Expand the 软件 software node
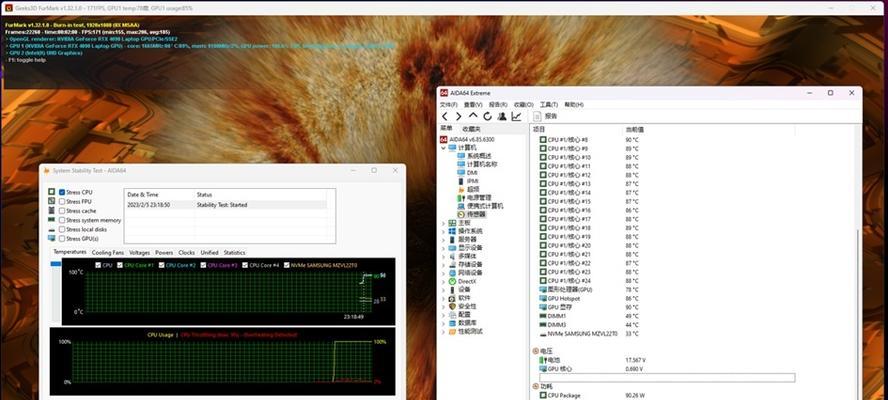Viewport: 888px width, 400px height. [443, 298]
